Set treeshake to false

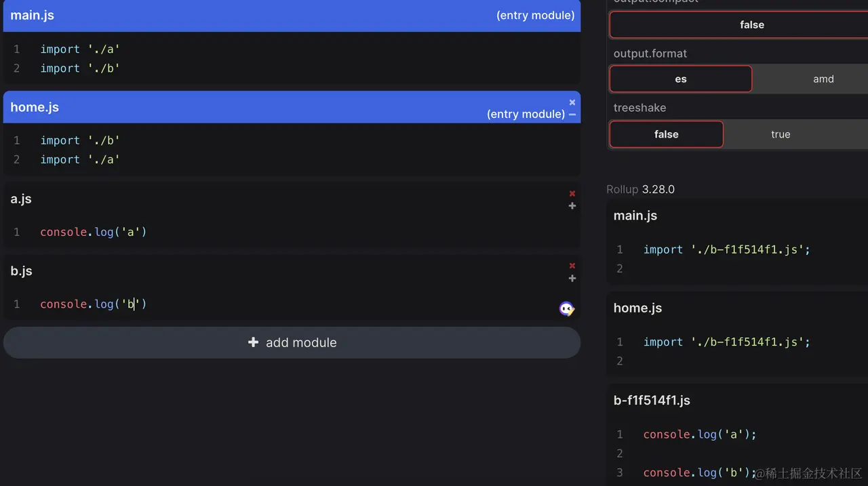(667, 134)
